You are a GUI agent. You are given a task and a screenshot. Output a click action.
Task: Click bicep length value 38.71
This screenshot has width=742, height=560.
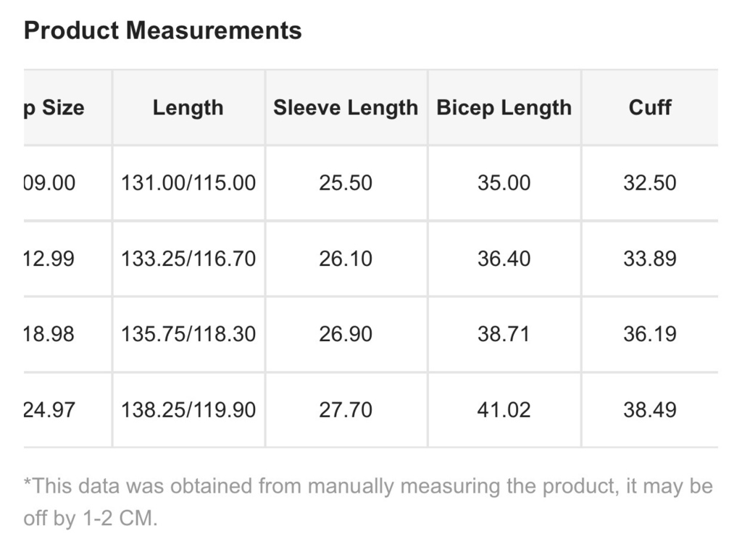tap(504, 335)
